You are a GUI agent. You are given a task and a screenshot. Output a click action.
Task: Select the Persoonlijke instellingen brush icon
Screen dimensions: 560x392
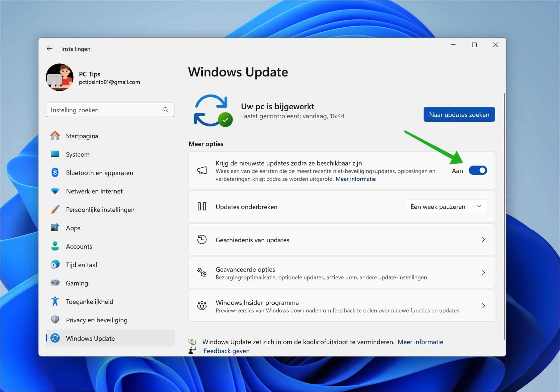55,210
